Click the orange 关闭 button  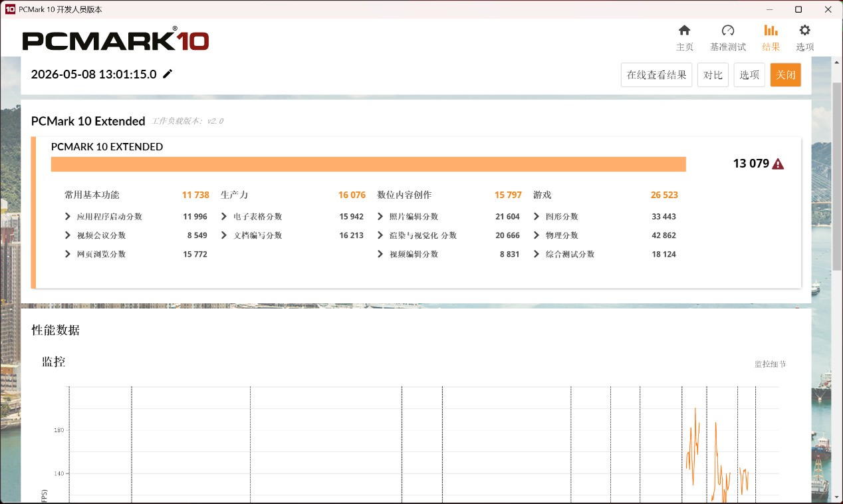(x=786, y=75)
